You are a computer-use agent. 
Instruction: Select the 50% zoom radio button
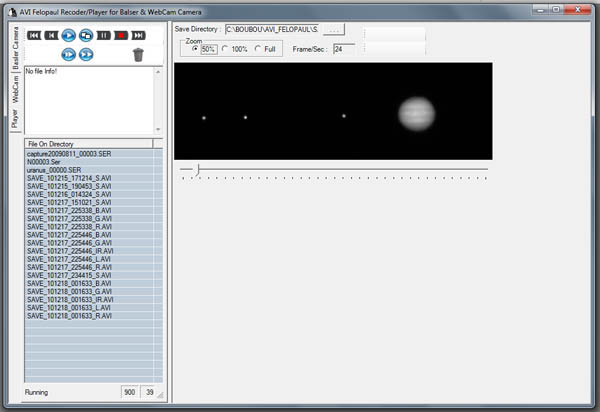tap(195, 49)
